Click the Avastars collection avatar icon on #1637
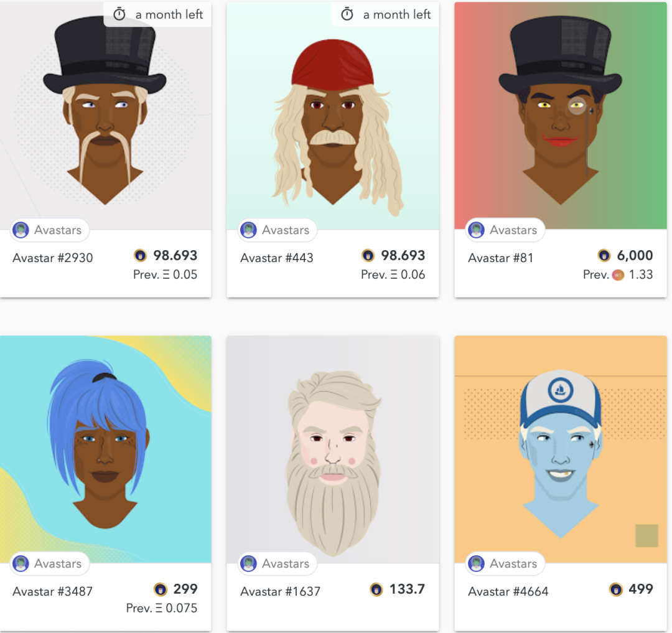672x633 pixels. click(x=248, y=563)
